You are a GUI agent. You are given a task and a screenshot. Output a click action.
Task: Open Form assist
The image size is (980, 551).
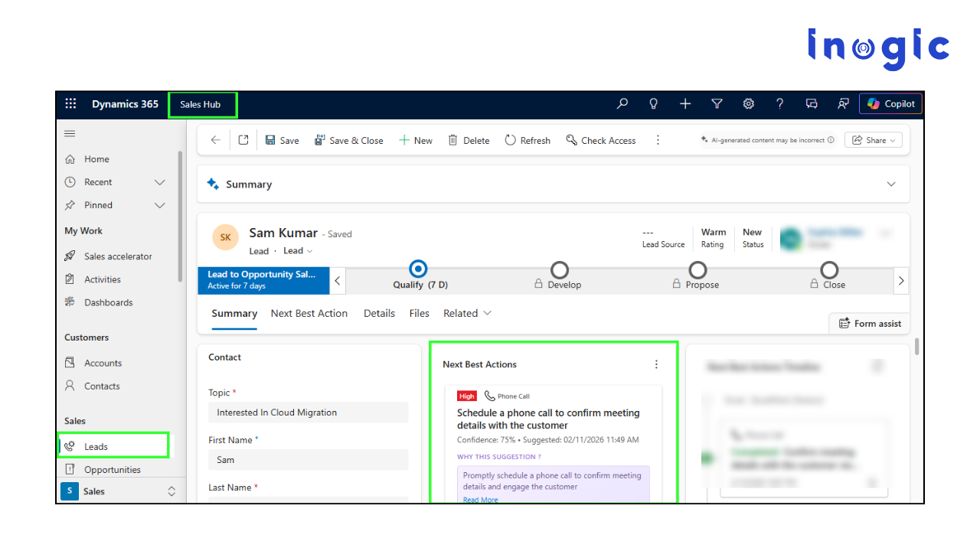pos(870,323)
